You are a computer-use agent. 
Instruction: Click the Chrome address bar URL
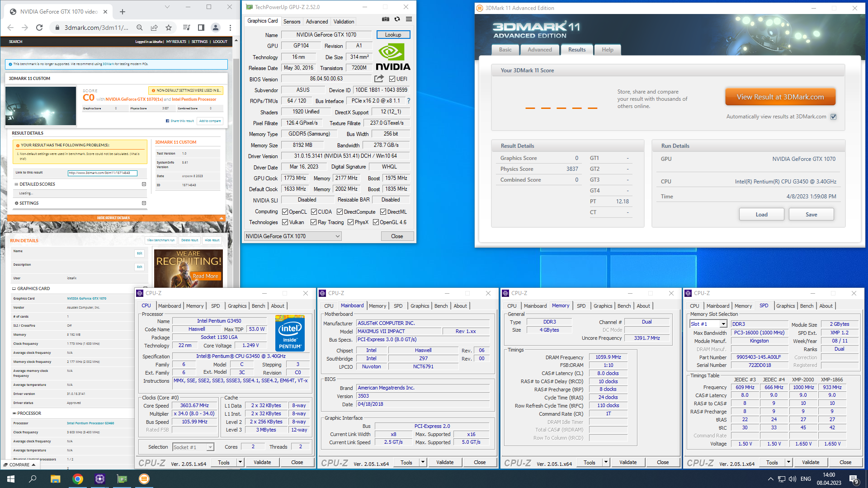tap(96, 28)
